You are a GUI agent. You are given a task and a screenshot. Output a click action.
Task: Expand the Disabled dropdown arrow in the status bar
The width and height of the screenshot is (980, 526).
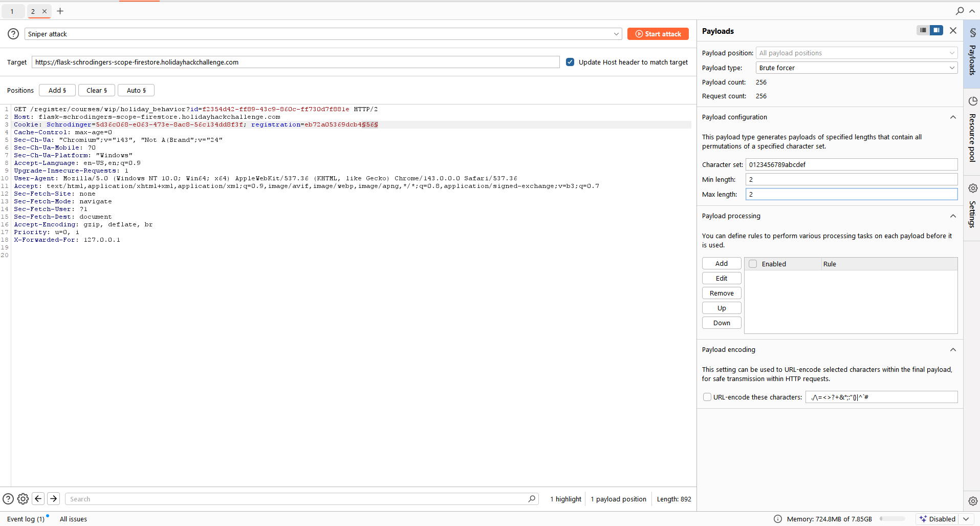[966, 519]
